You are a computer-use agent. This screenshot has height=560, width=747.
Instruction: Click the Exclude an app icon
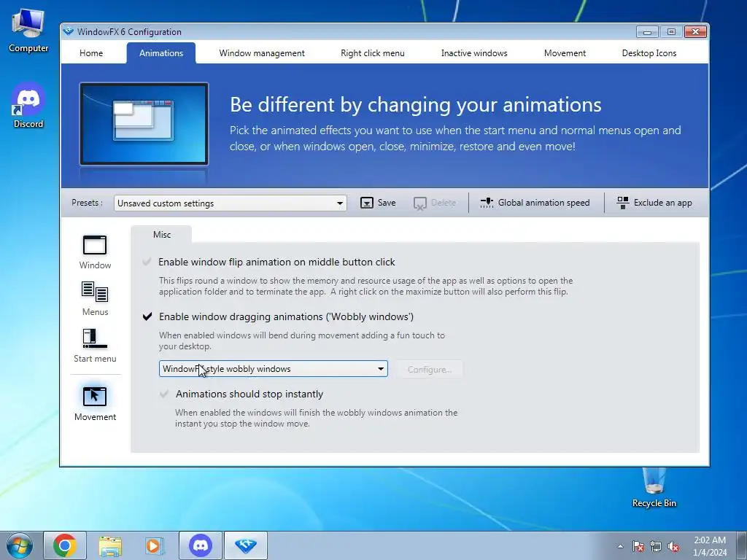pyautogui.click(x=622, y=203)
